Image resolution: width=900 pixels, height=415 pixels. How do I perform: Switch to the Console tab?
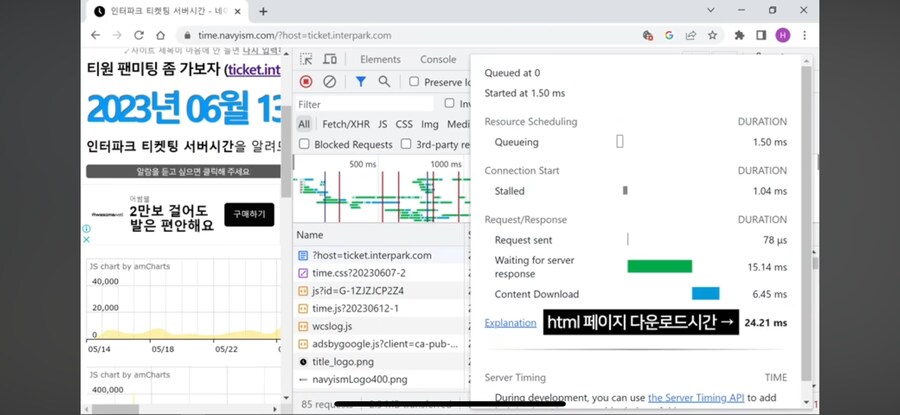tap(438, 59)
